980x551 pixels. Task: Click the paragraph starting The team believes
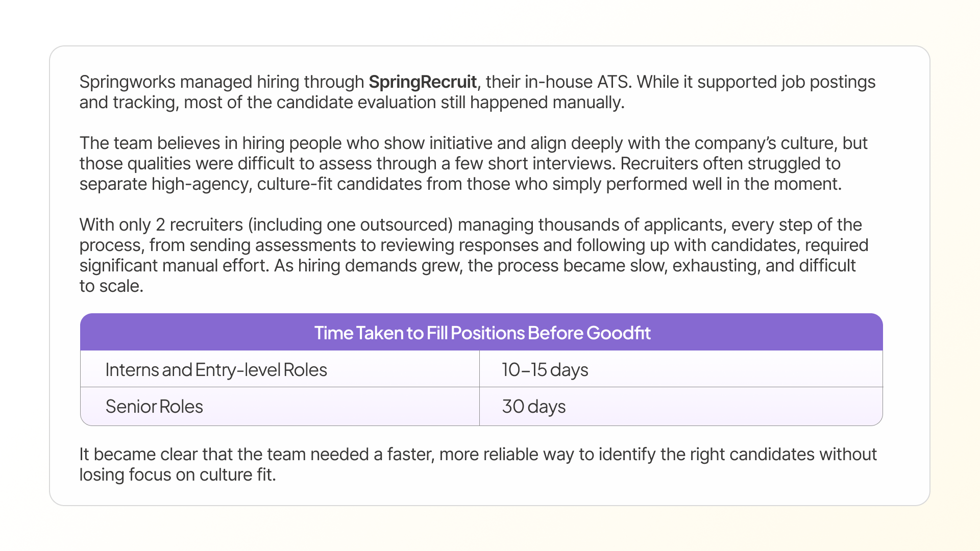(x=473, y=164)
